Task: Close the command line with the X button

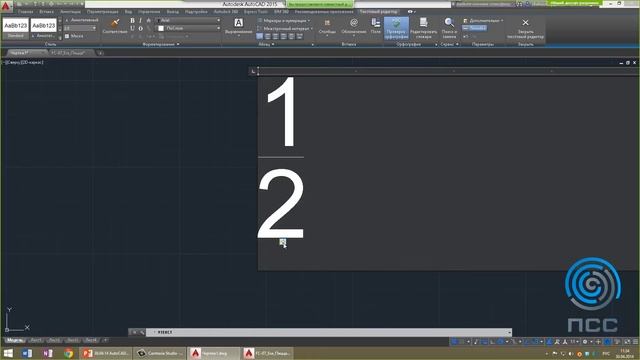Action: click(x=134, y=332)
